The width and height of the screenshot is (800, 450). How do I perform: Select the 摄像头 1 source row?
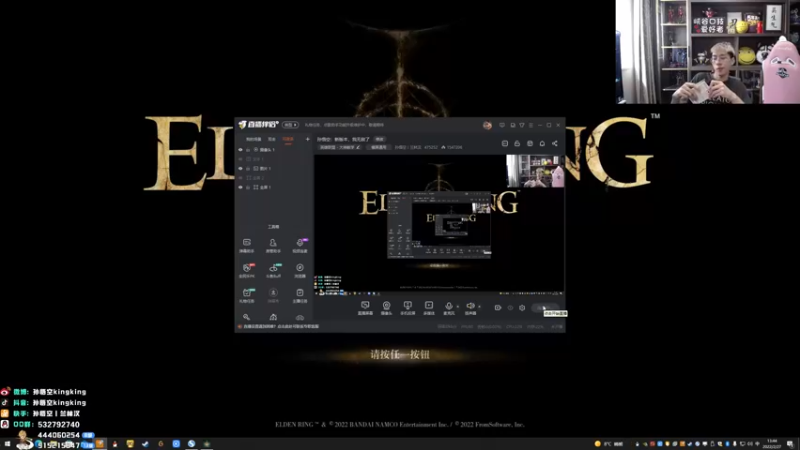(274, 150)
